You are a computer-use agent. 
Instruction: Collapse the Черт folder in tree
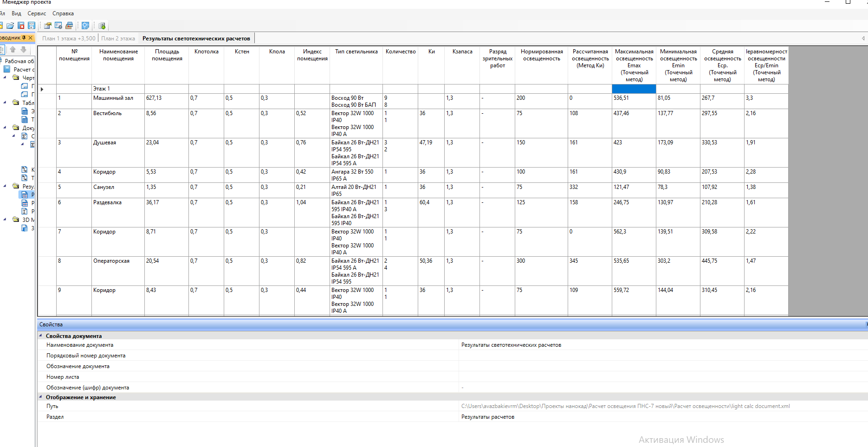[x=5, y=78]
